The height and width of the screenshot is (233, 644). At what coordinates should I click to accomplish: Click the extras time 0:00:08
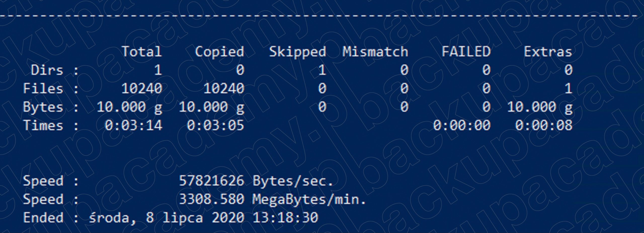pos(544,125)
